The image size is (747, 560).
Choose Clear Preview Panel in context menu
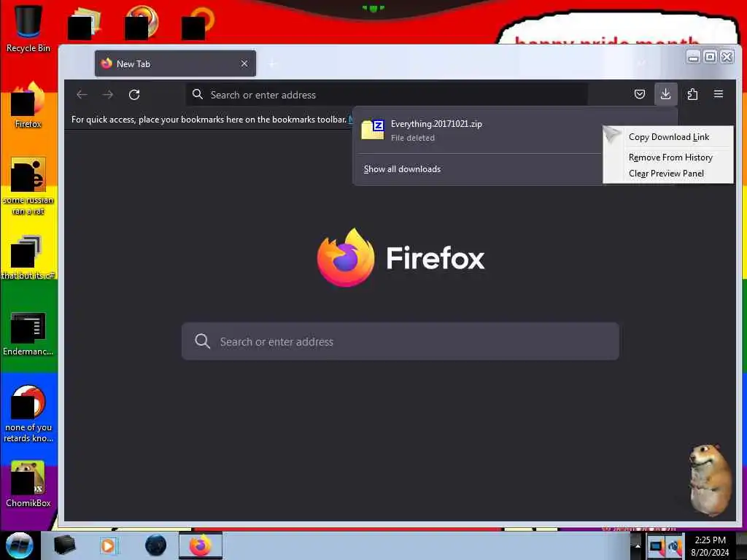point(668,174)
